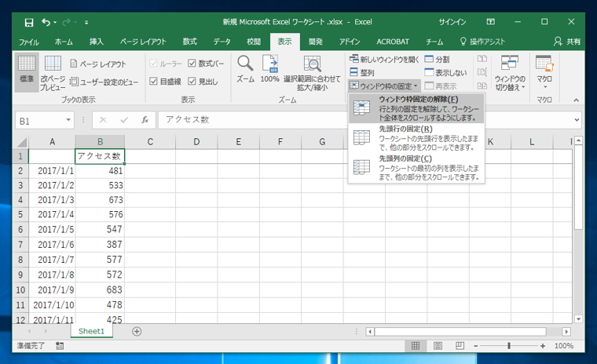The width and height of the screenshot is (597, 364).
Task: Click the Sheet1 tab
Action: click(x=91, y=331)
